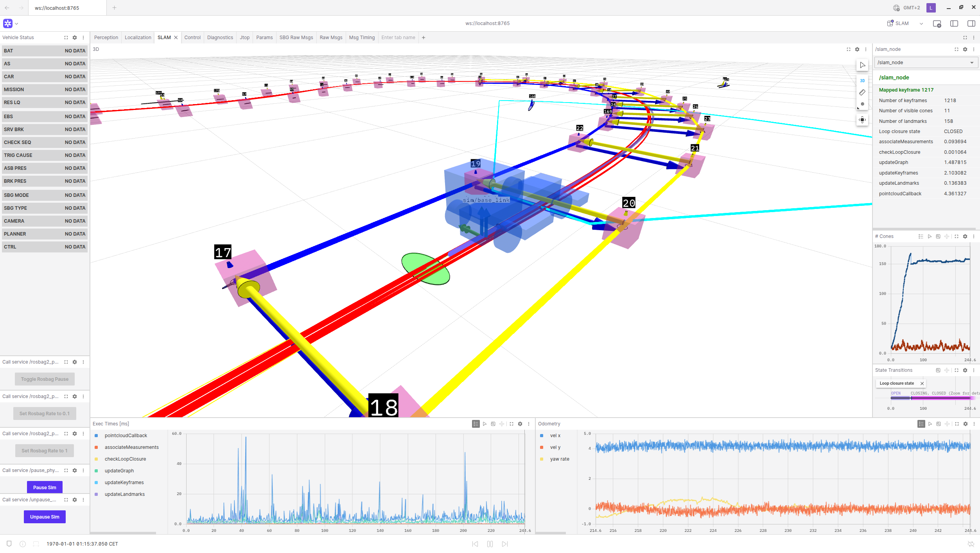Open the SBG Raw Msgs tab
Screen dimensions: 980x553
click(296, 38)
